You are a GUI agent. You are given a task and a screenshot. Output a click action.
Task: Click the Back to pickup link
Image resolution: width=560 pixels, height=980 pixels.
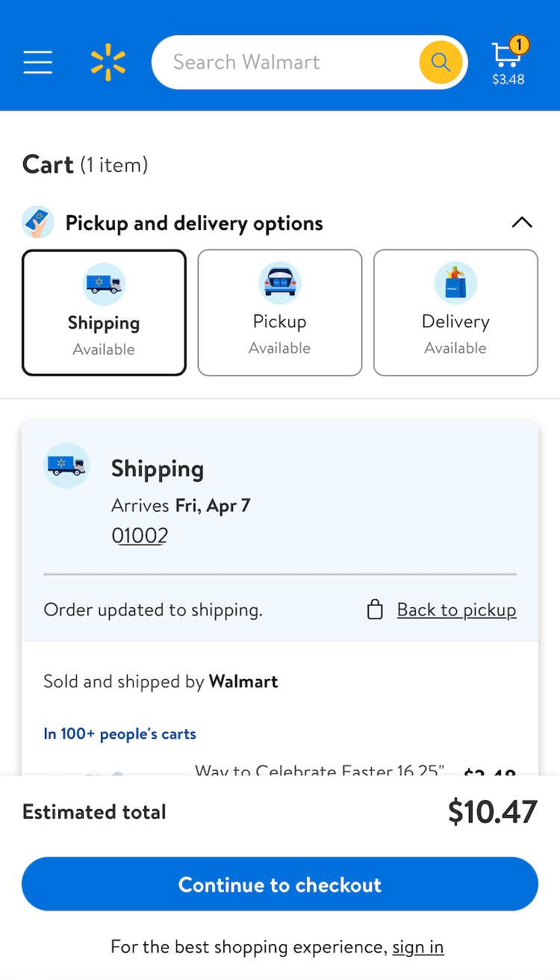tap(456, 610)
